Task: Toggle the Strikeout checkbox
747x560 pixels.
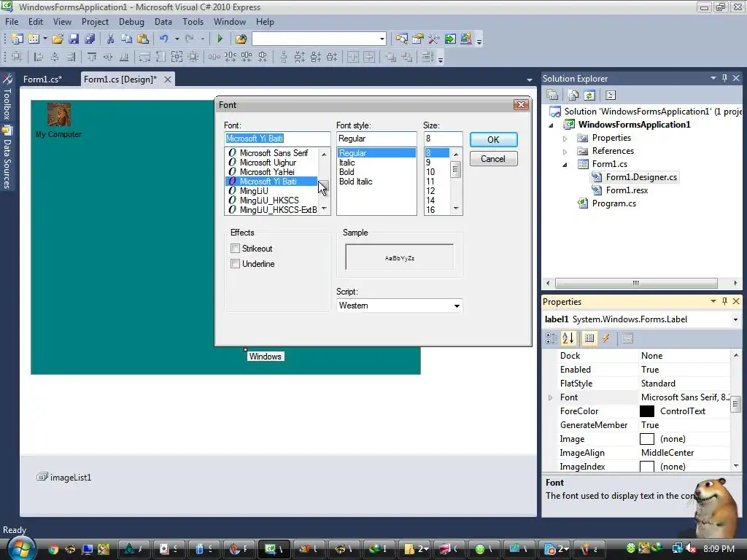Action: (x=235, y=248)
